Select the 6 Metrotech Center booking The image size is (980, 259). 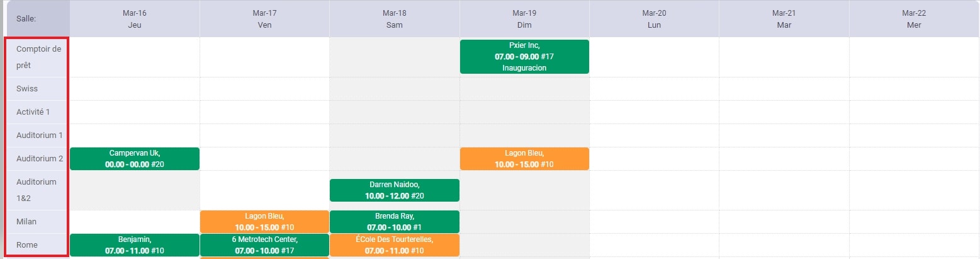coord(264,245)
